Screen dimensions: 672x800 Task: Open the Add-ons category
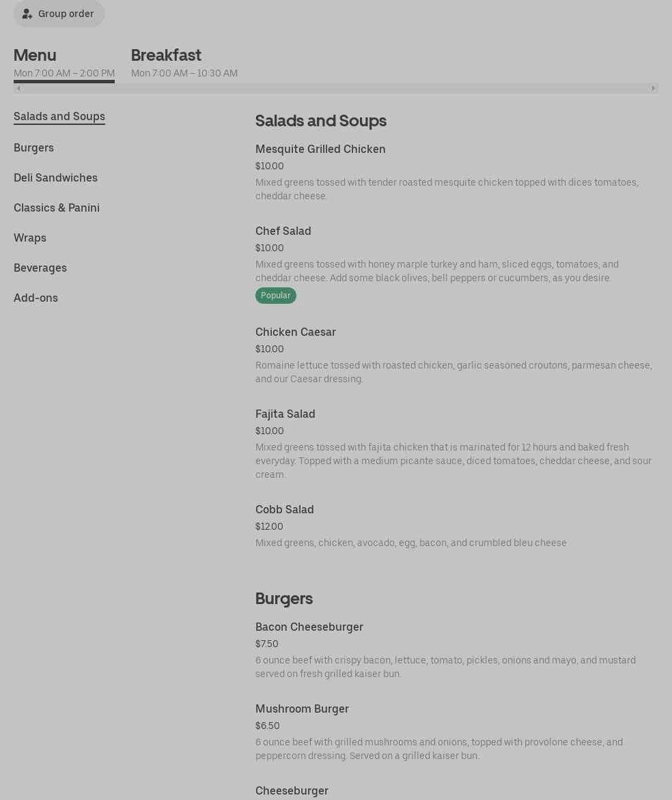pyautogui.click(x=36, y=298)
